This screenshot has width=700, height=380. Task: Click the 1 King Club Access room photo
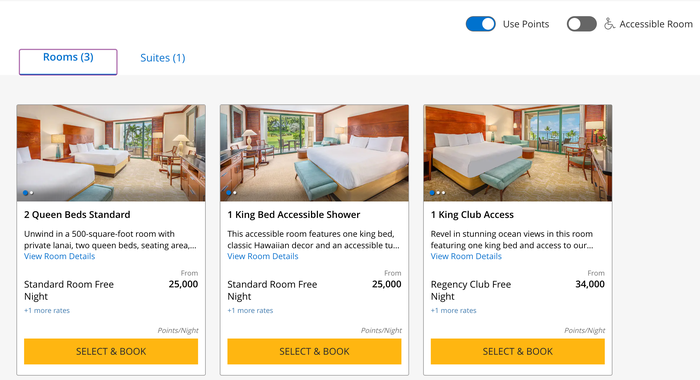518,153
